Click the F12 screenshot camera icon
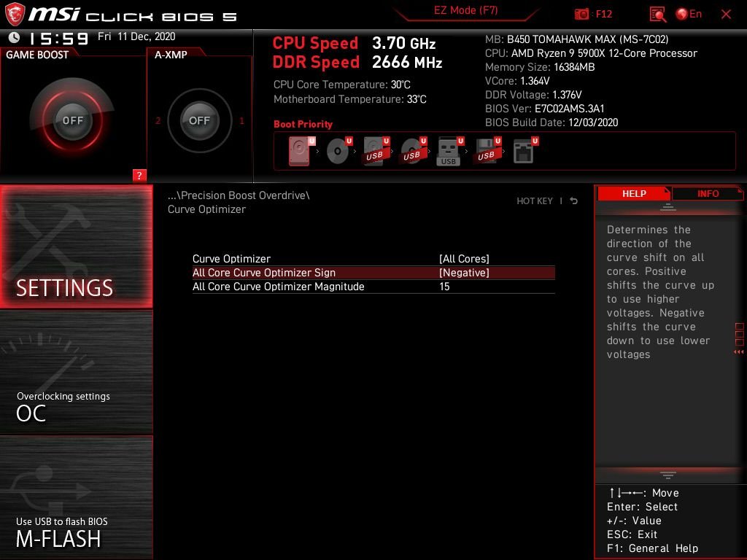 [x=581, y=14]
